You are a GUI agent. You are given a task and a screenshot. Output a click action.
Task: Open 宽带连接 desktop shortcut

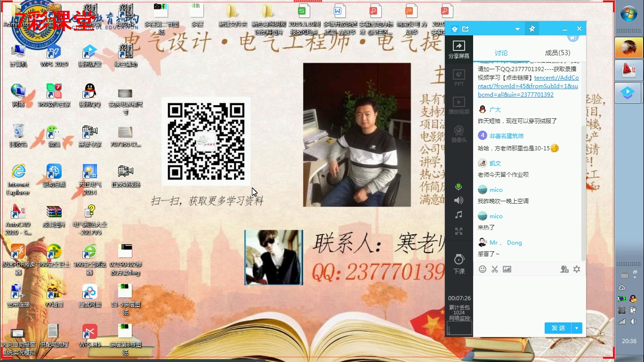18,296
